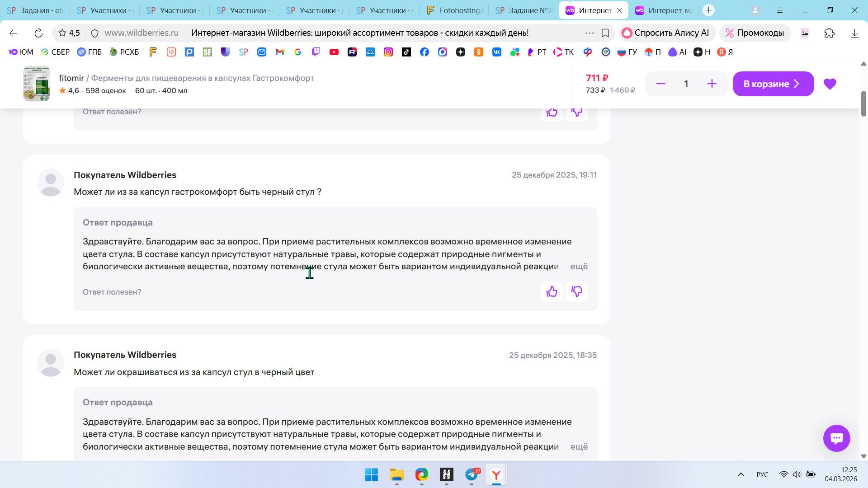868x488 pixels.
Task: Open YouTube bookmark in bookmarks bar
Action: [x=334, y=52]
